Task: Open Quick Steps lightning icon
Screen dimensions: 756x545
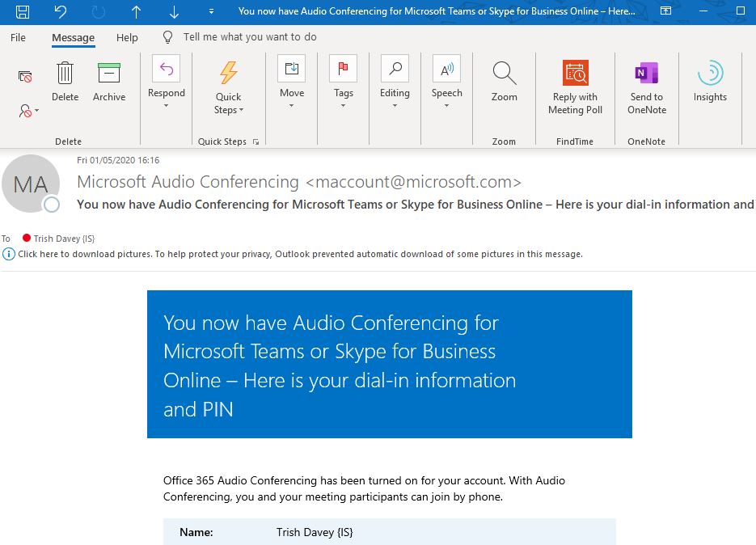Action: tap(229, 73)
